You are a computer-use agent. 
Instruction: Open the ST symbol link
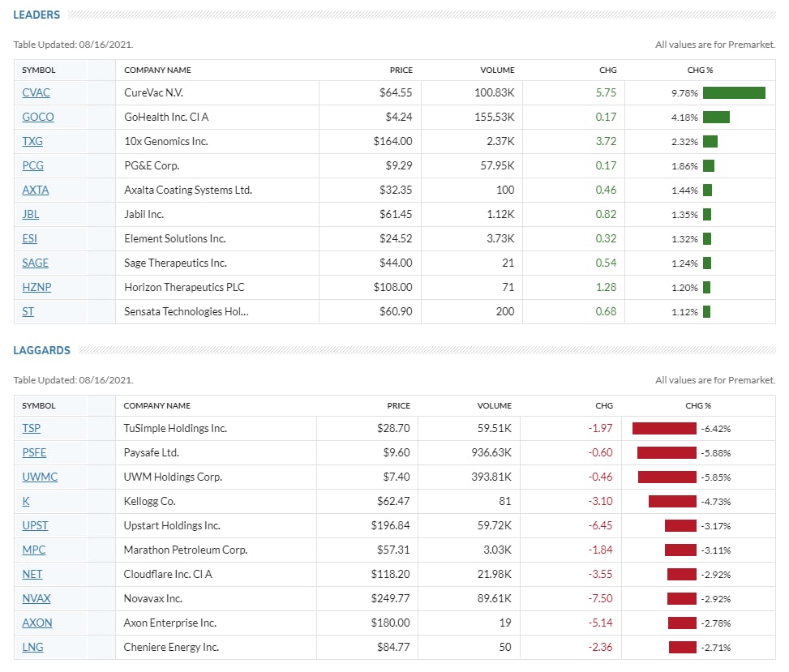[x=28, y=311]
